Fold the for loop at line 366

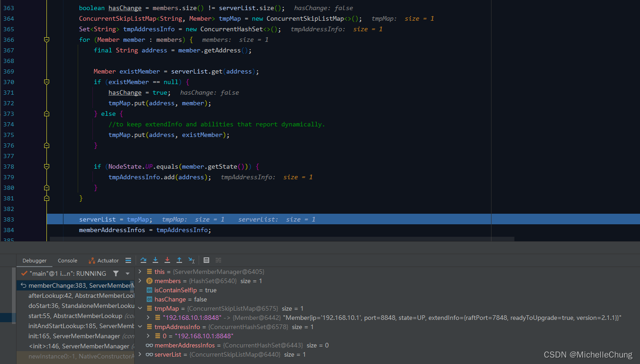(x=46, y=40)
